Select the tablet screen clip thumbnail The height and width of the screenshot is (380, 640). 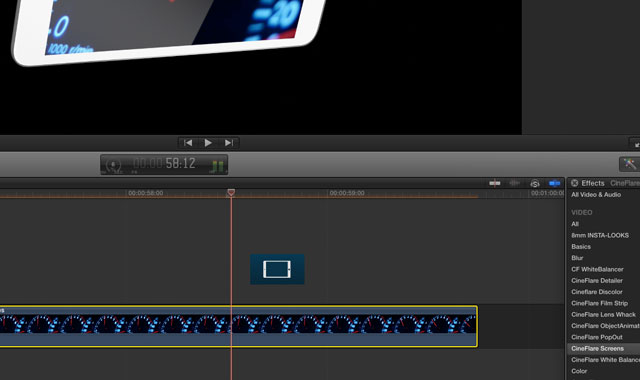point(277,269)
